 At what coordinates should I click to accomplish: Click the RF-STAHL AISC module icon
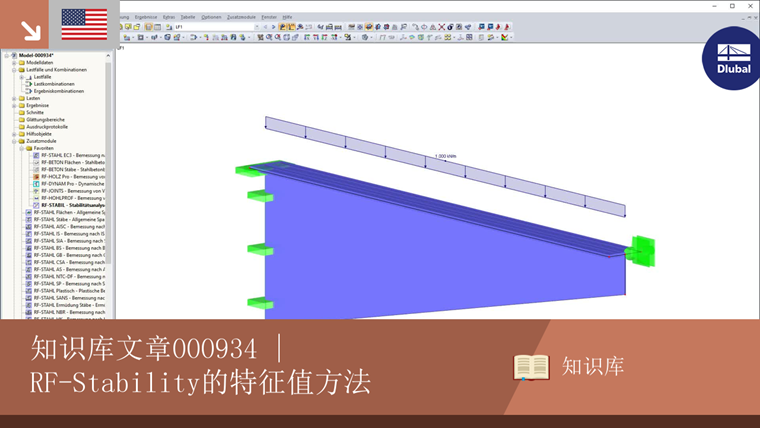(29, 226)
